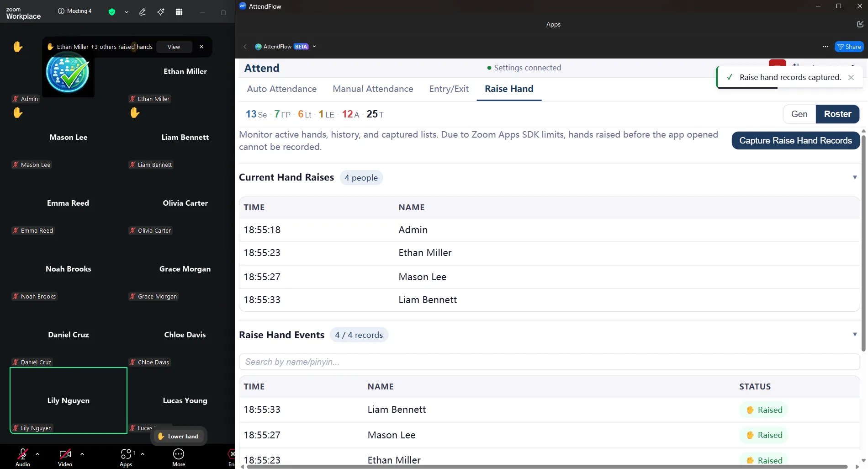
Task: Click the Settings connected status indicator
Action: click(524, 68)
